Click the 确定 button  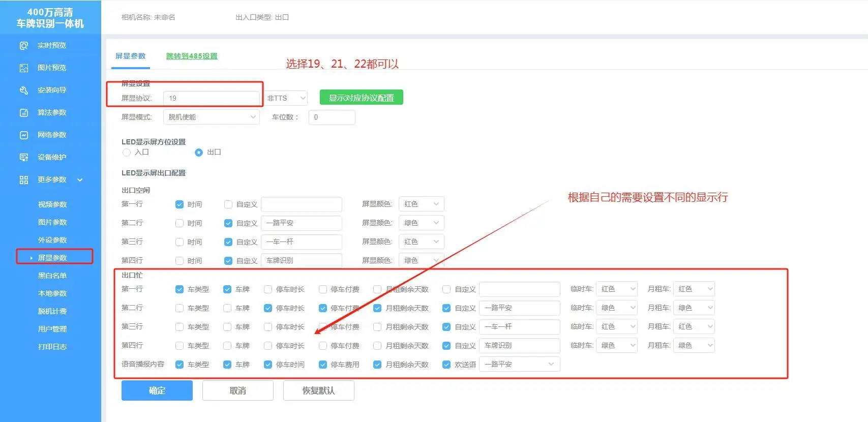click(x=157, y=390)
